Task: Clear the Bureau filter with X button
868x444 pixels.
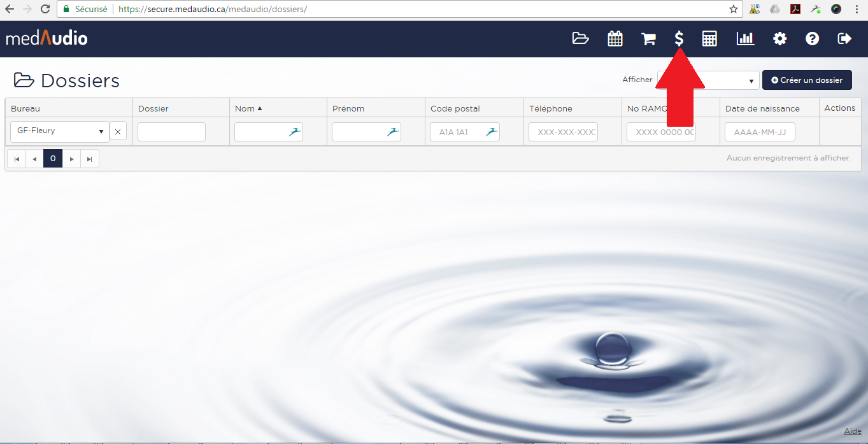Action: (x=118, y=132)
